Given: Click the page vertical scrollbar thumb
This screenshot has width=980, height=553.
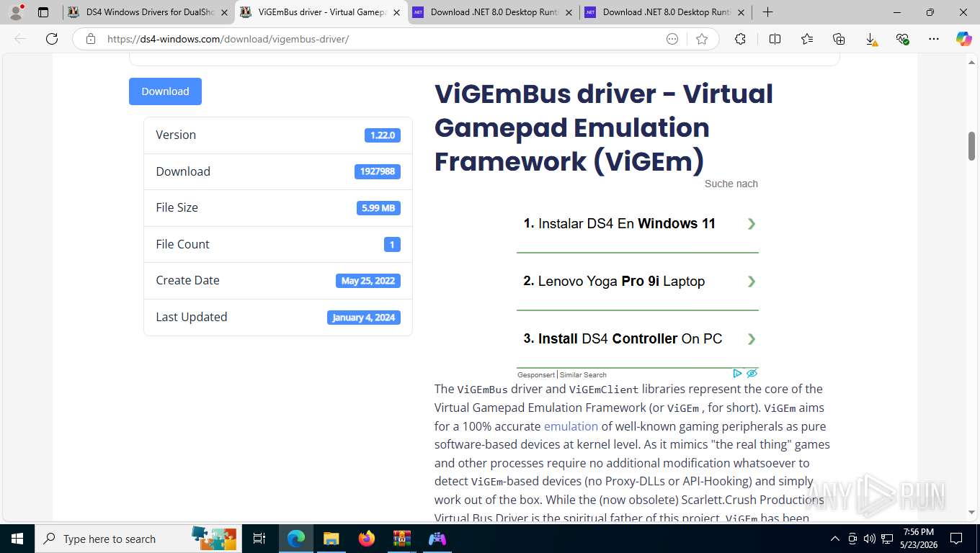Looking at the screenshot, I should pos(971,146).
